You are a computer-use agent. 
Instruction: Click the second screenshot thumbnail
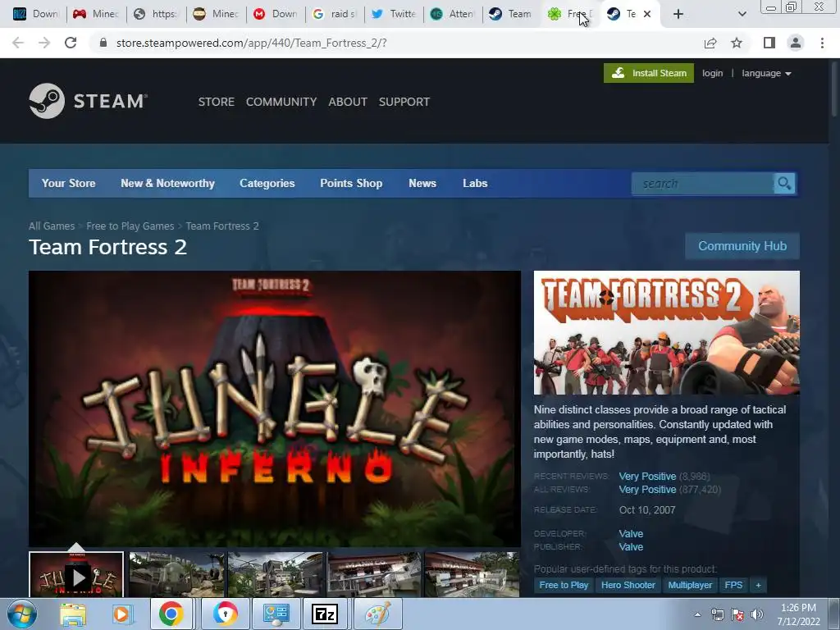pos(176,574)
